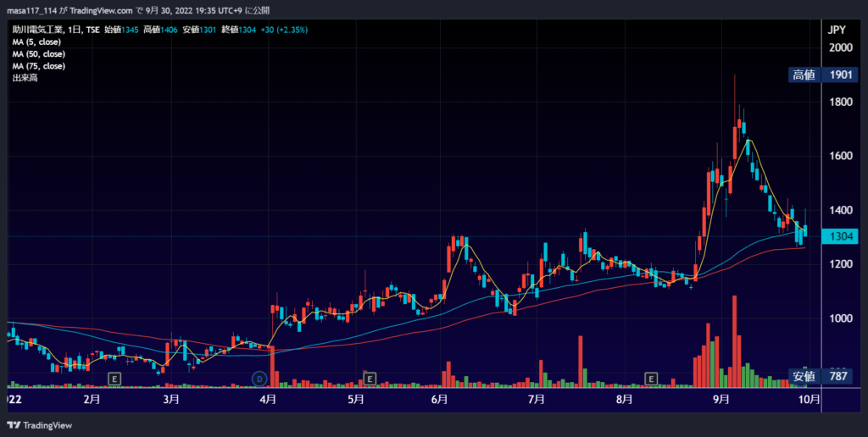Click the 高値 1901 price label
This screenshot has width=868, height=437.
coord(823,75)
